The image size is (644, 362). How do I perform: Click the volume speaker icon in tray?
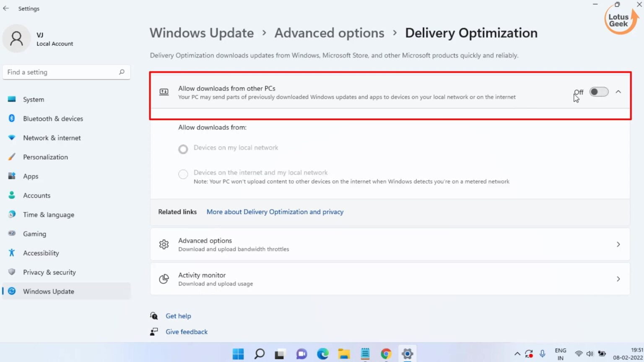[590, 354]
